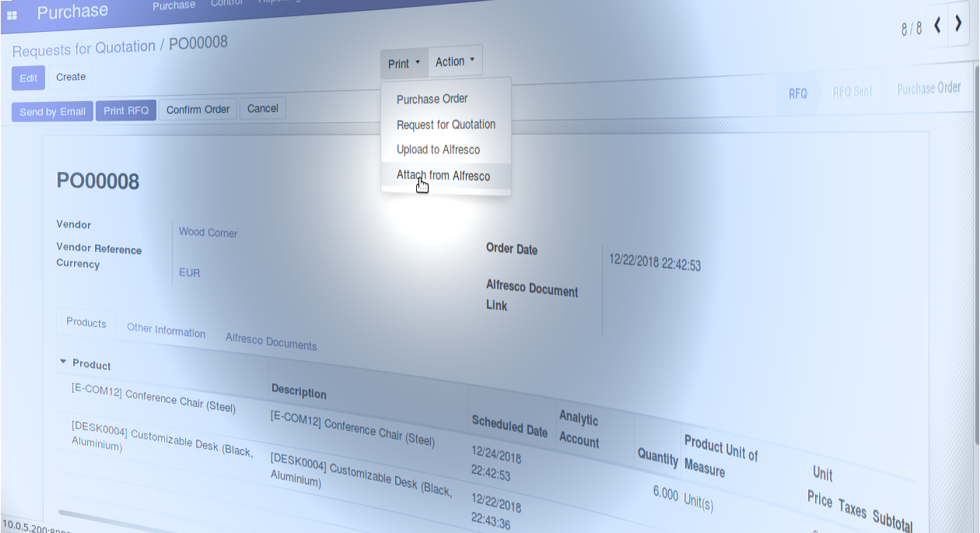This screenshot has width=980, height=533.
Task: Click the Cancel button
Action: [263, 108]
